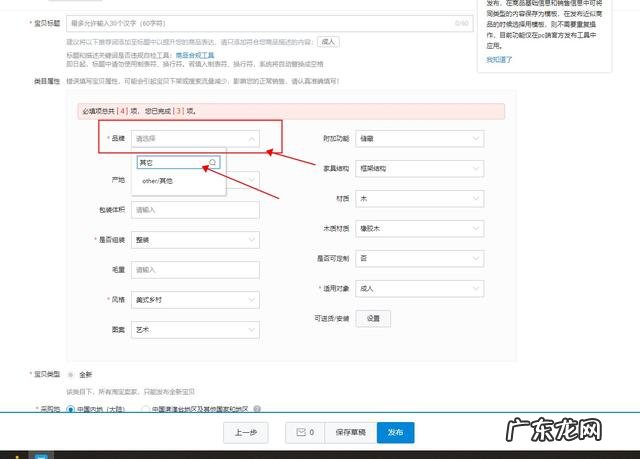Open the 是否可定制 dropdown showing 否
The width and height of the screenshot is (640, 459).
420,258
